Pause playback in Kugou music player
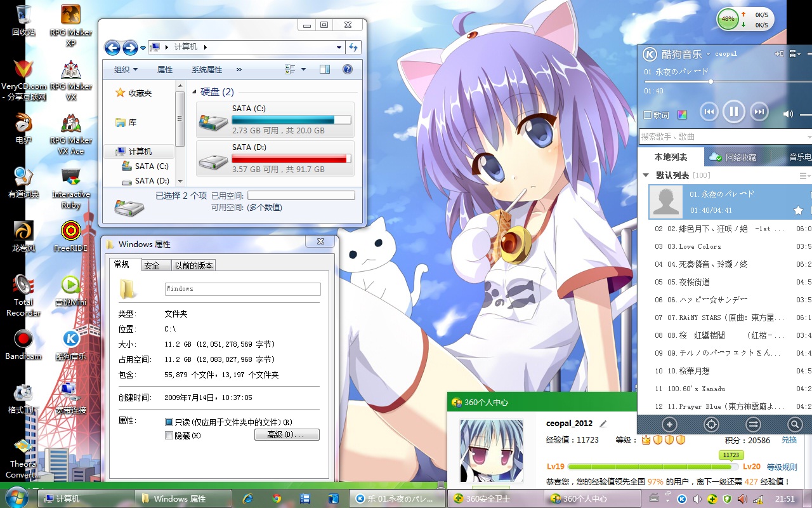 tap(733, 112)
